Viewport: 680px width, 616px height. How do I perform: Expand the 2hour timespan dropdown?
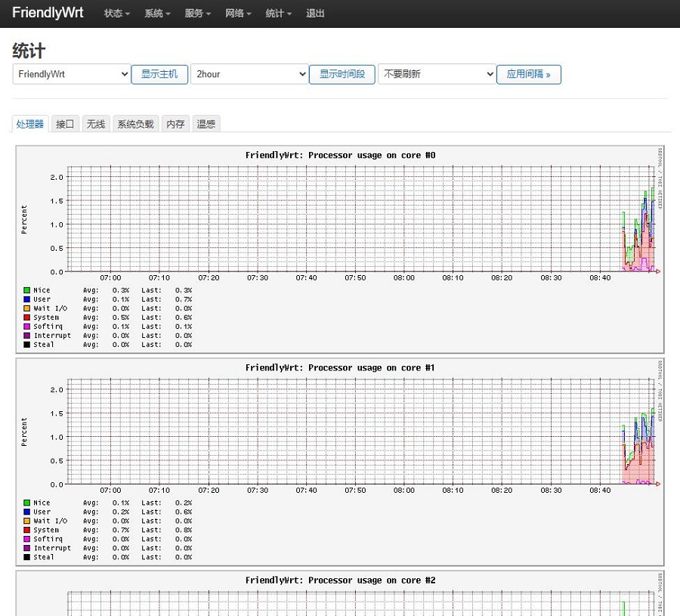(249, 74)
